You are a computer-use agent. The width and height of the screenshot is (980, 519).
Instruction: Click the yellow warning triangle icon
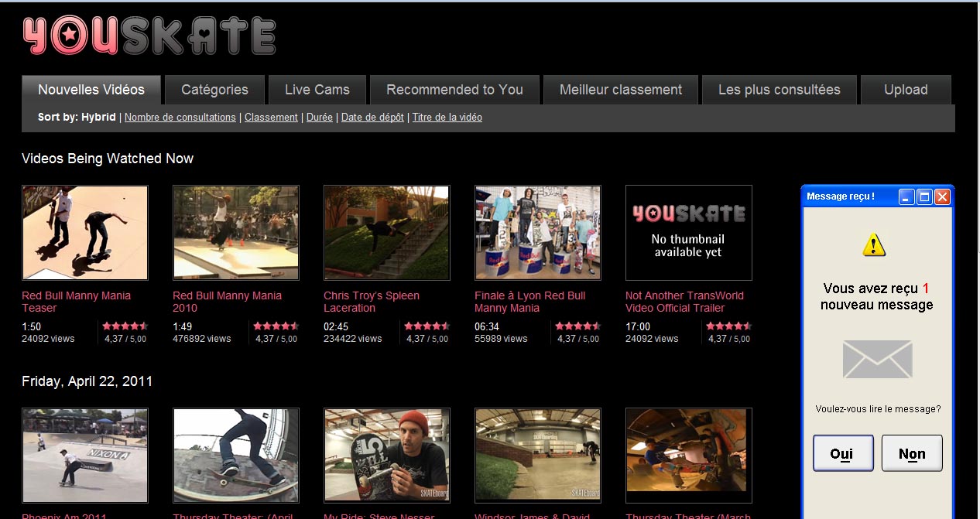click(x=874, y=245)
